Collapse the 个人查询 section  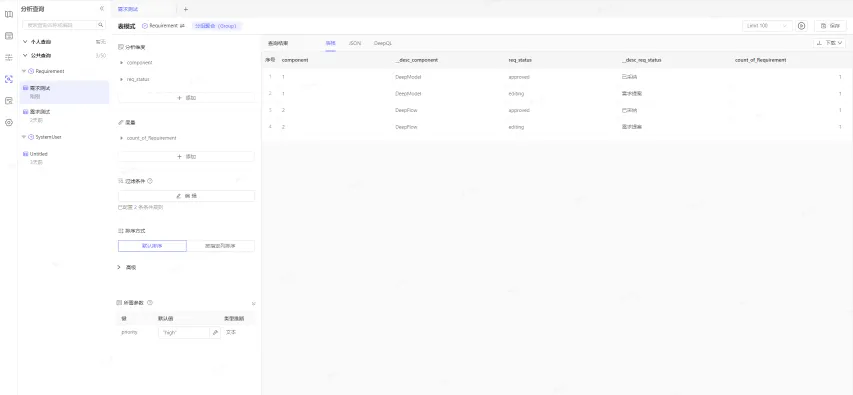pos(25,41)
